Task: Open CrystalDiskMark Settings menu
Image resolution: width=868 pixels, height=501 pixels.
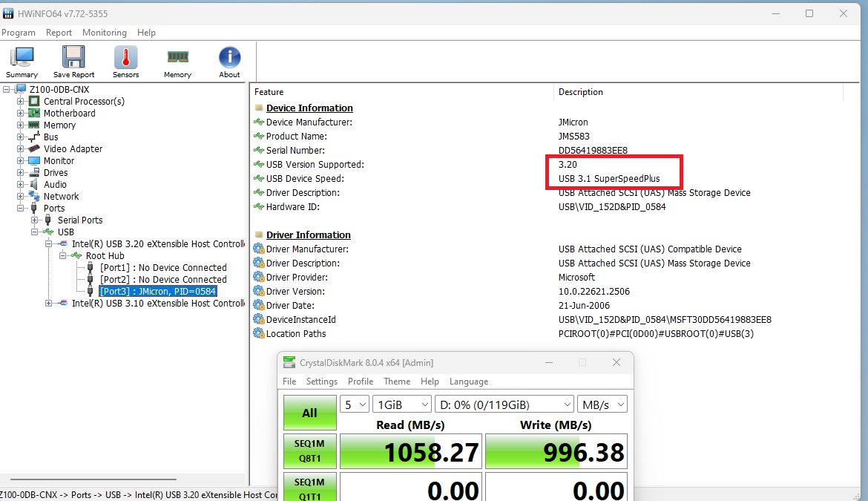Action: [322, 382]
